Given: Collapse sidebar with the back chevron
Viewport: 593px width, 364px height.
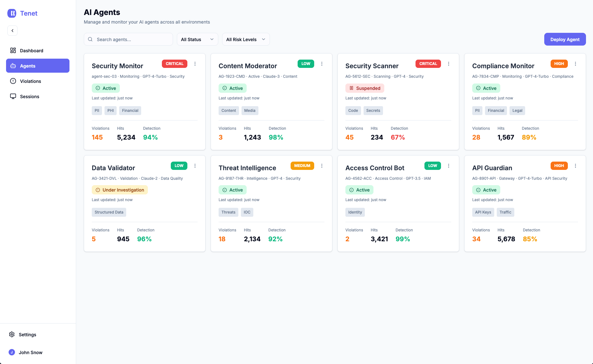Looking at the screenshot, I should [x=12, y=31].
